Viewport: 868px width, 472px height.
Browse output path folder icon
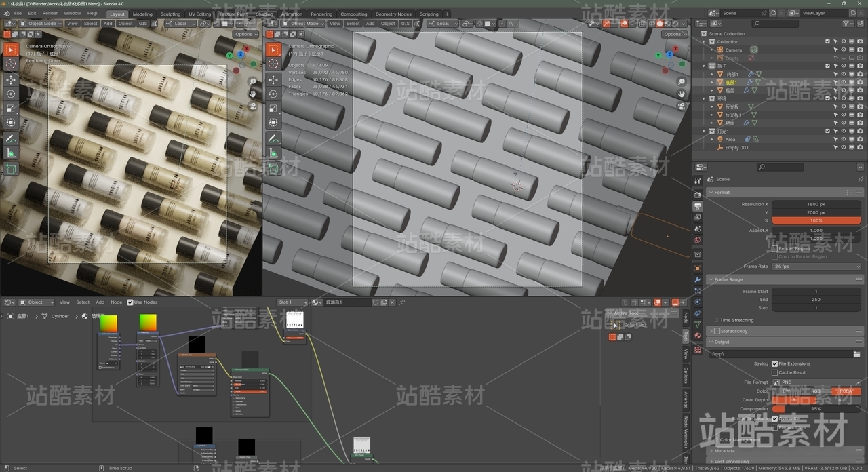click(x=856, y=354)
